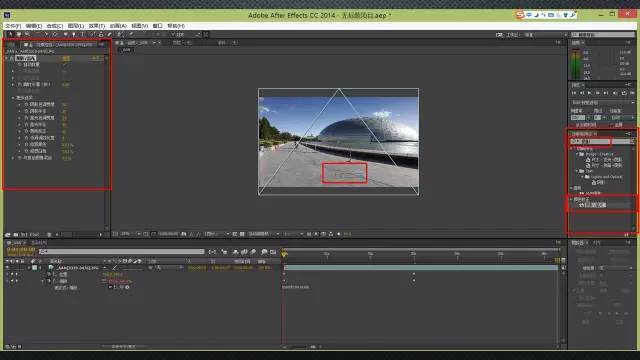
Task: Toggle the fx switch of first effect
Action: (x=11, y=58)
